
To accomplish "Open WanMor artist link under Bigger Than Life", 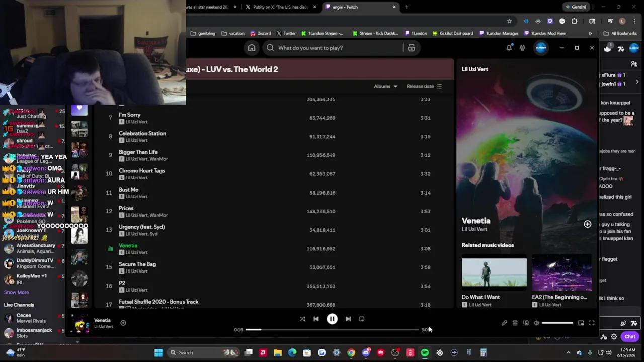I will pos(158,159).
